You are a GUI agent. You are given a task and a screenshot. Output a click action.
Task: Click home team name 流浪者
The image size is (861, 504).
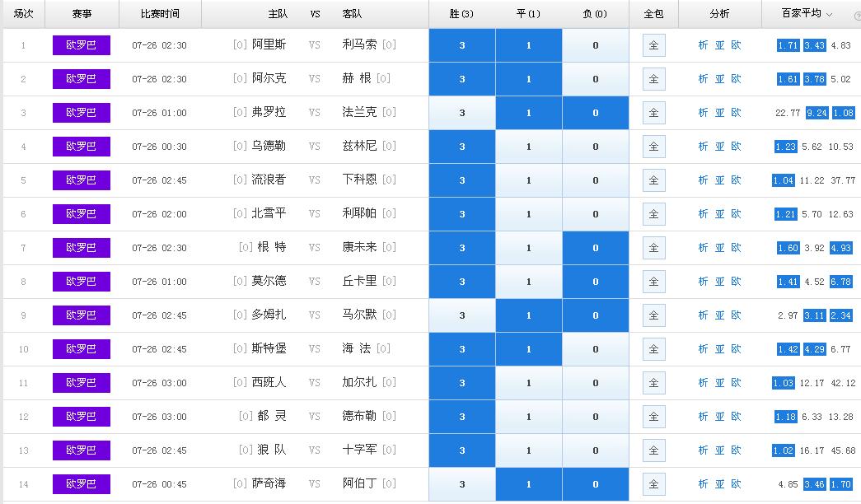pyautogui.click(x=269, y=180)
